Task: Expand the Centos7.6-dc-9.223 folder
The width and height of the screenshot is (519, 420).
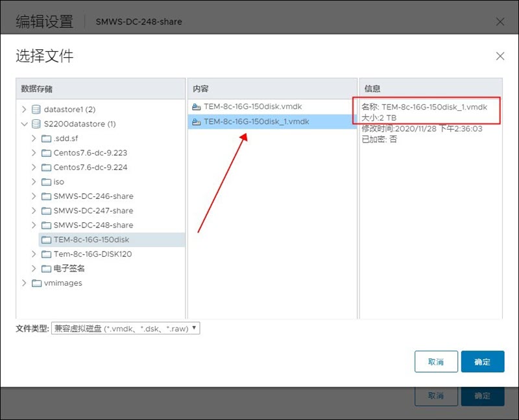Action: (x=34, y=153)
